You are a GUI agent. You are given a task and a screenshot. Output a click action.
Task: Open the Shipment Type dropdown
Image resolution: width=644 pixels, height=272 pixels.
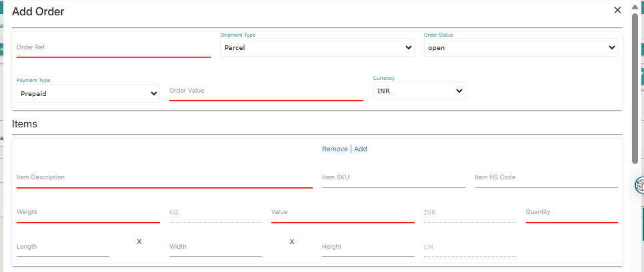pyautogui.click(x=317, y=48)
